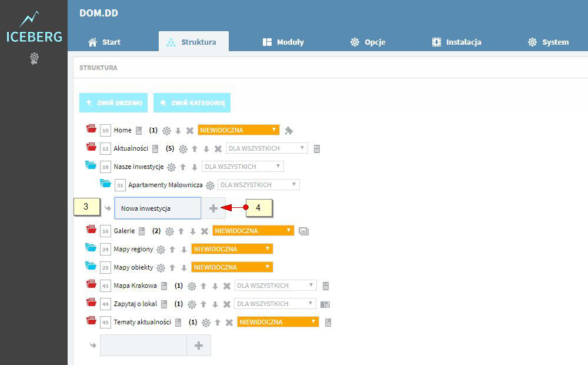Open the Moduły tab
This screenshot has width=588, height=365.
[283, 42]
